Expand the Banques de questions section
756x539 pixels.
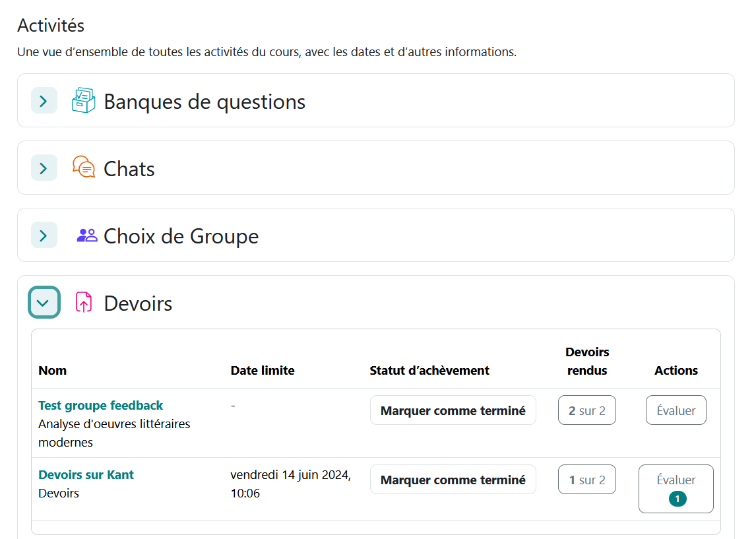tap(44, 101)
